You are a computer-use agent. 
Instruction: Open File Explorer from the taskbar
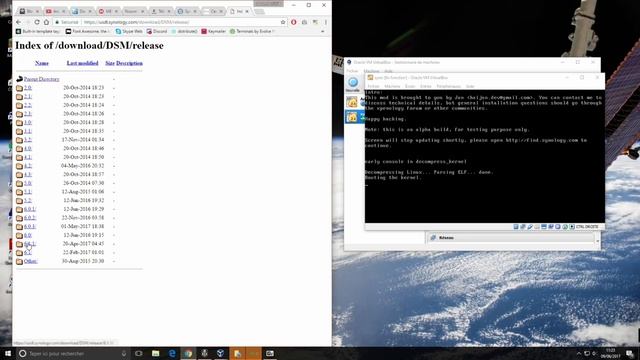pos(156,353)
